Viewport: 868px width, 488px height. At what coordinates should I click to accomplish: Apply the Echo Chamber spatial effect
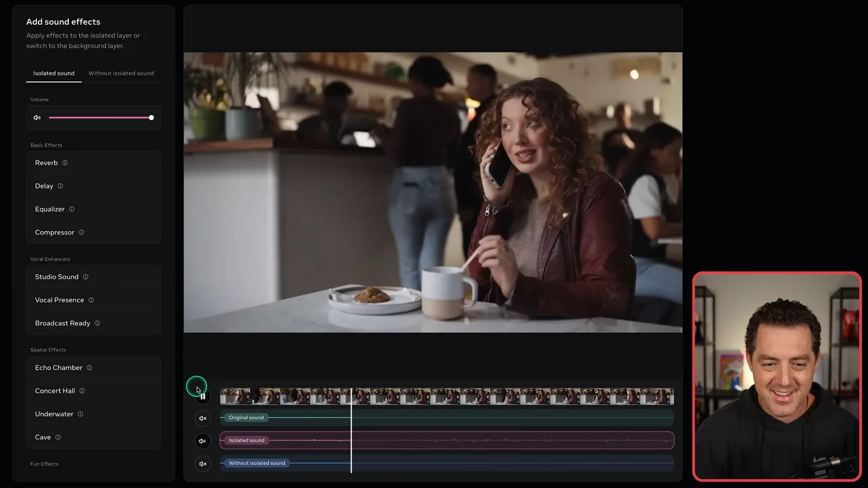tap(93, 368)
